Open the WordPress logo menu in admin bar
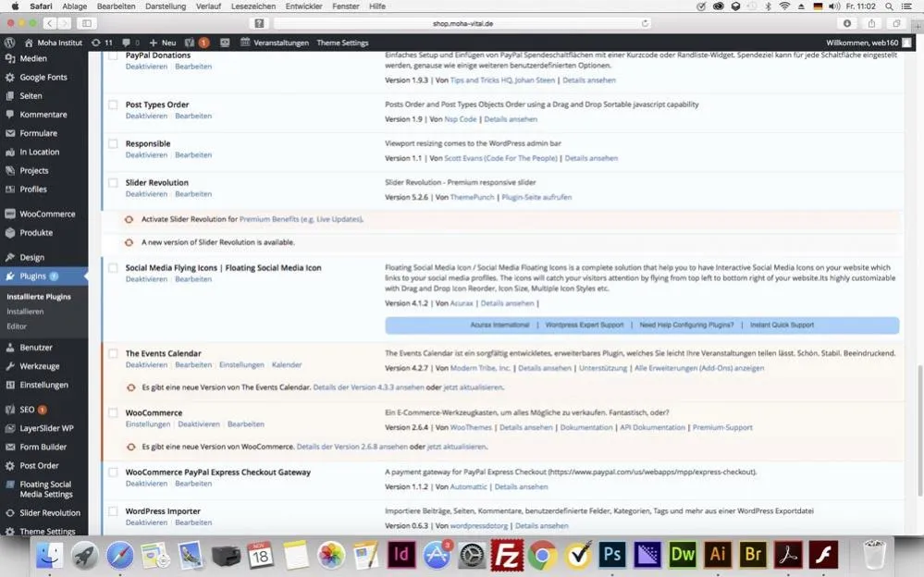 tap(9, 43)
